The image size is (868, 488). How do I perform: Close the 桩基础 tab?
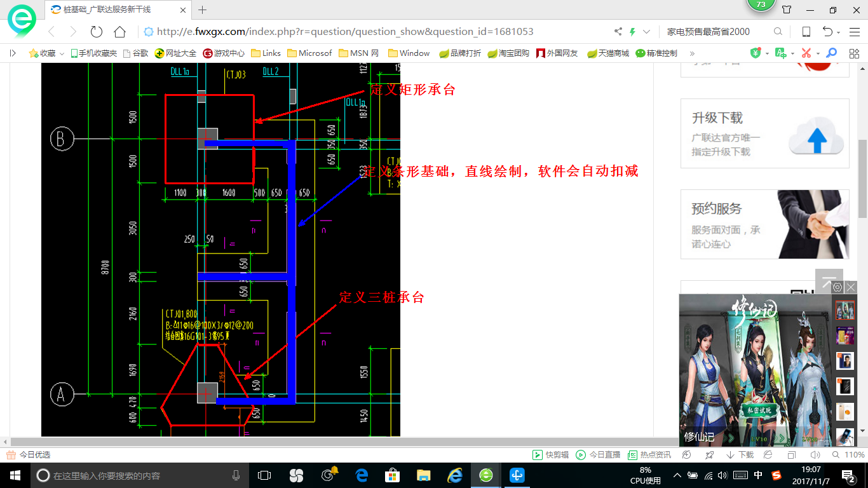pyautogui.click(x=183, y=10)
